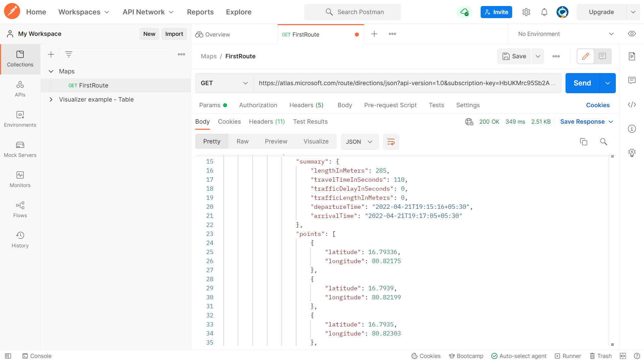644x362 pixels.
Task: Toggle response line wrapping
Action: pyautogui.click(x=391, y=142)
